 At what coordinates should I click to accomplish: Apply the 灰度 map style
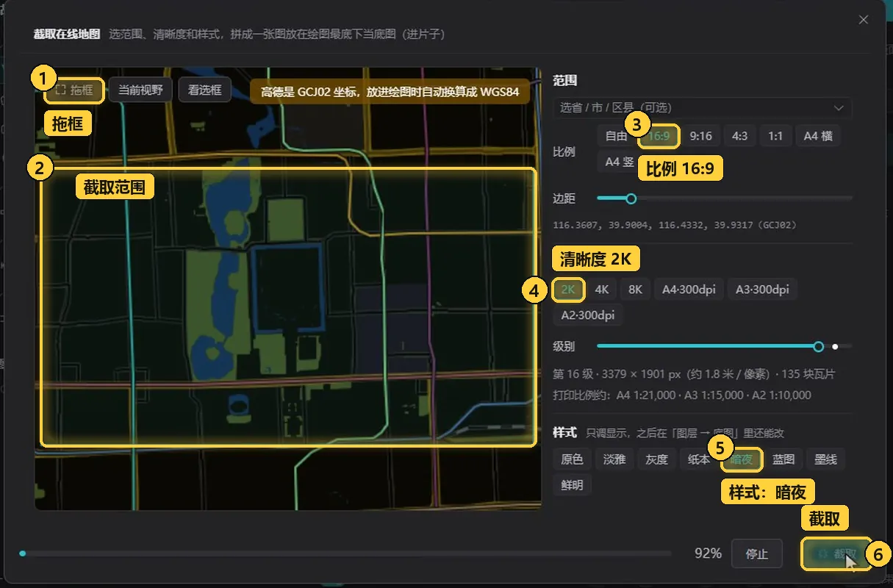(x=656, y=459)
